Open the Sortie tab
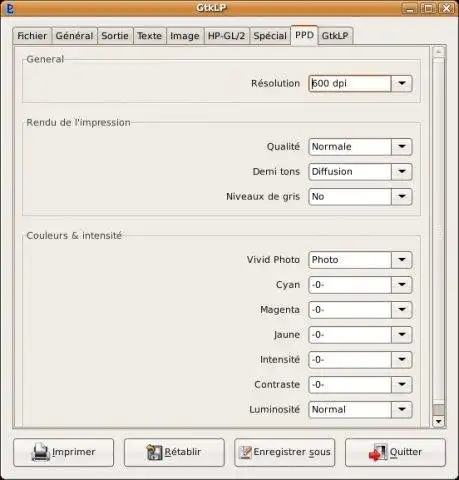 coord(115,36)
